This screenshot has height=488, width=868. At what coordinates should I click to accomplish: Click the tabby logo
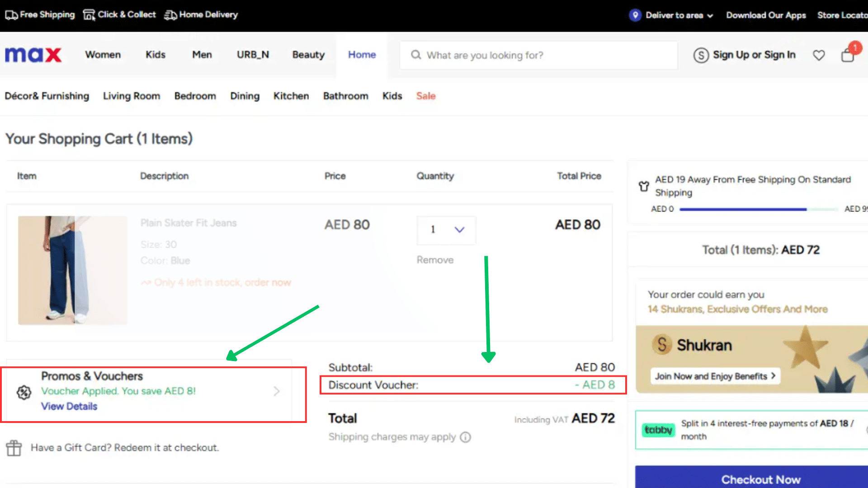point(658,430)
